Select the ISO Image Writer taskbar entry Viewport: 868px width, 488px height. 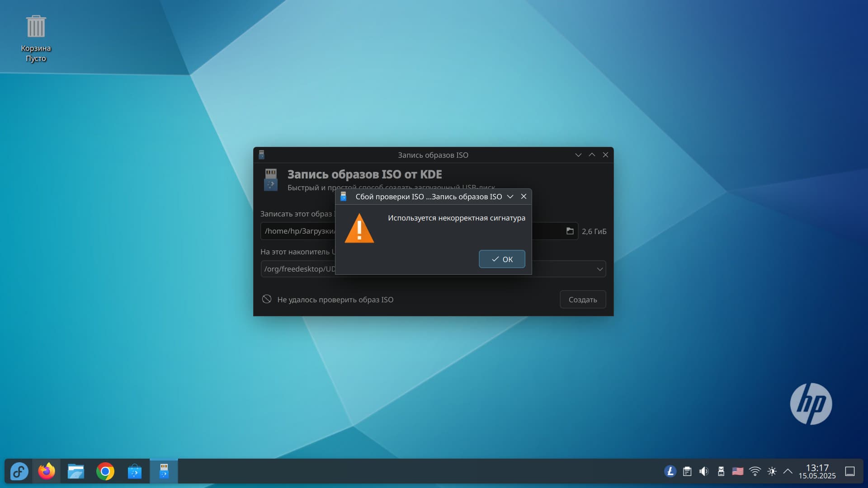[x=164, y=471]
